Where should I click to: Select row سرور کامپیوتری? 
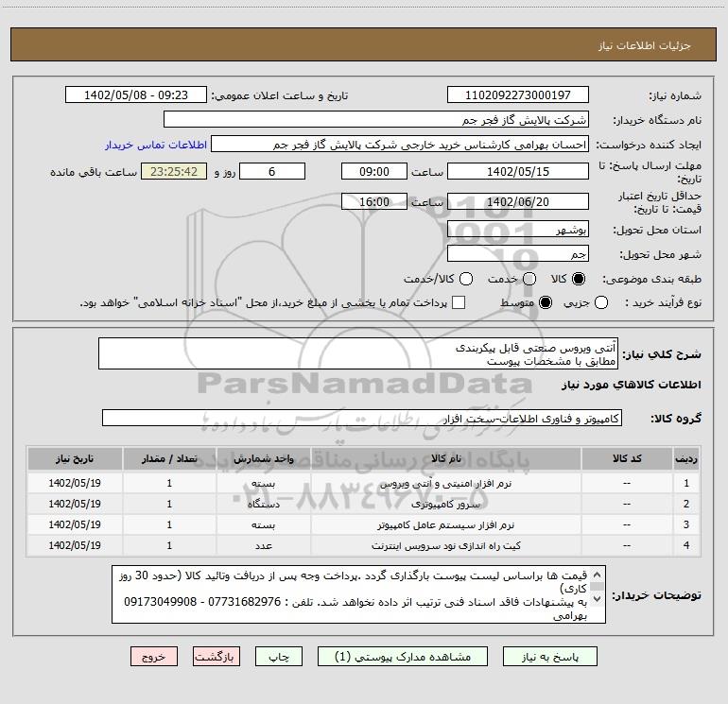pos(364,504)
